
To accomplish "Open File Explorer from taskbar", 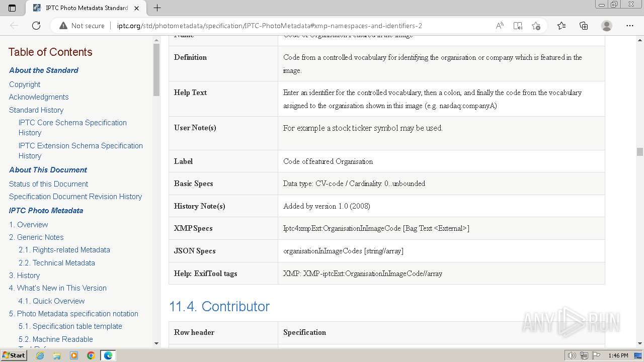I will click(x=57, y=355).
